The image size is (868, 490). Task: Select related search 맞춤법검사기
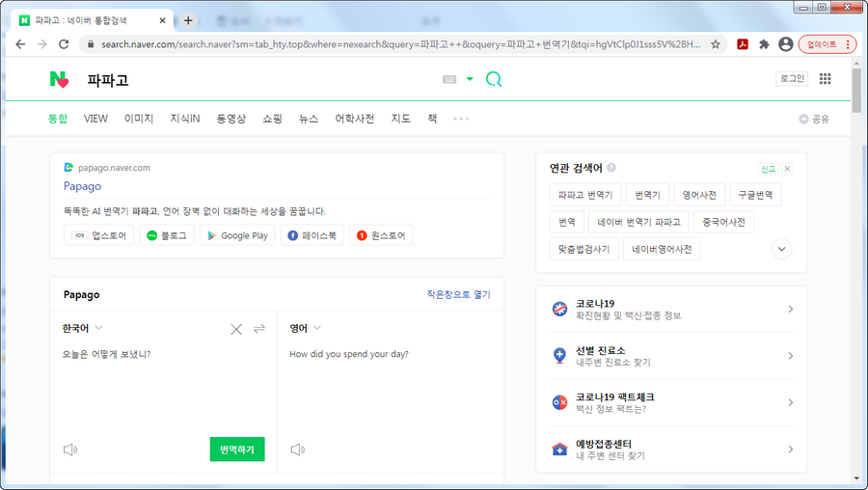584,249
